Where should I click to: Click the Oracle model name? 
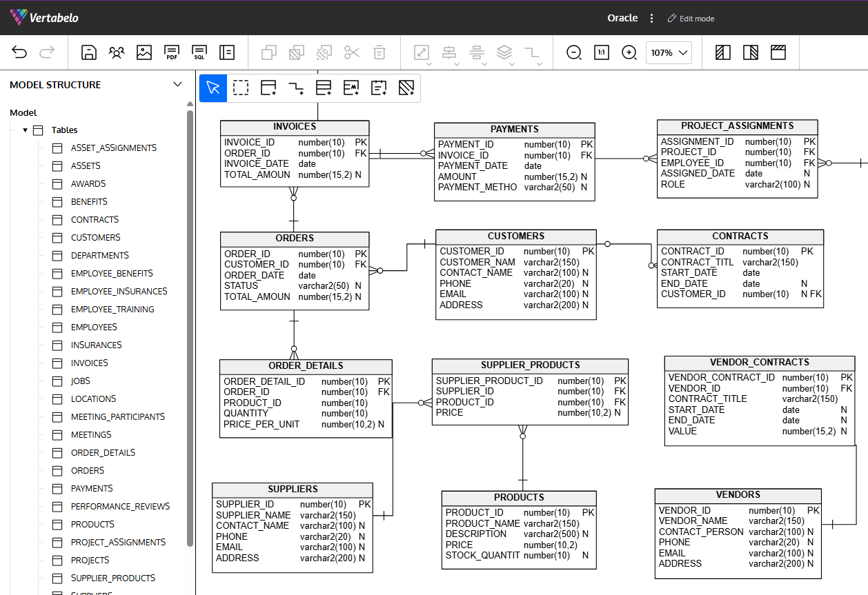[622, 18]
